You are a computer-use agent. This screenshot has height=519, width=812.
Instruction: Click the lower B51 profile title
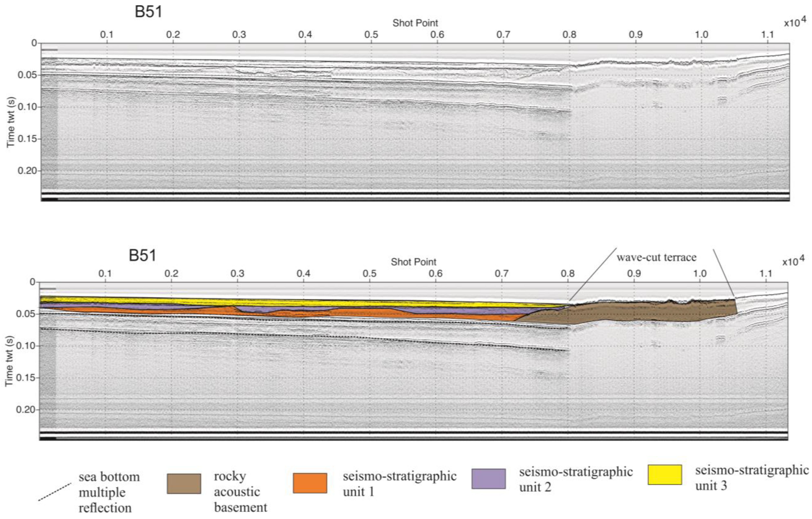pyautogui.click(x=142, y=255)
